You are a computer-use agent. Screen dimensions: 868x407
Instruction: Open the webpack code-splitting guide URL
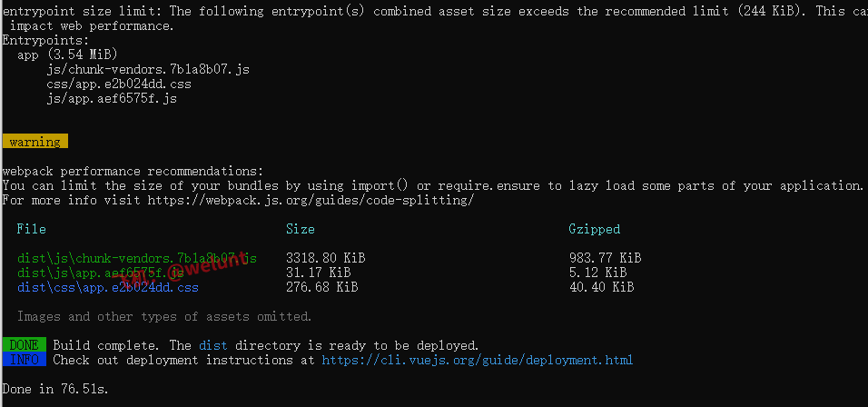point(311,200)
